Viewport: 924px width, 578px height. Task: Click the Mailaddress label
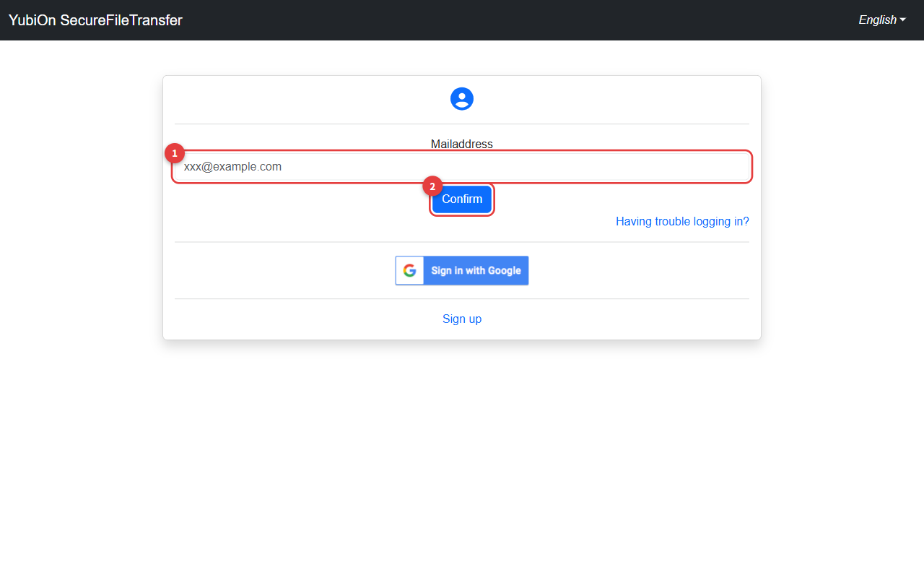point(462,144)
